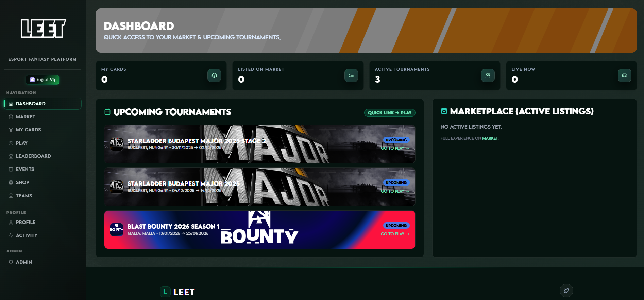Screen dimensions: 644x300
Task: Select the Dashboard navigation item
Action: [43, 104]
